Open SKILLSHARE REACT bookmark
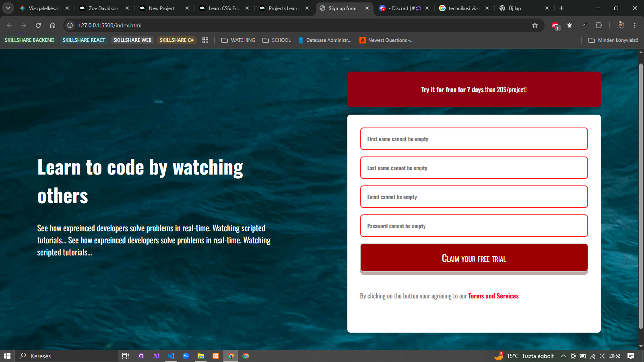Image resolution: width=644 pixels, height=362 pixels. (84, 40)
